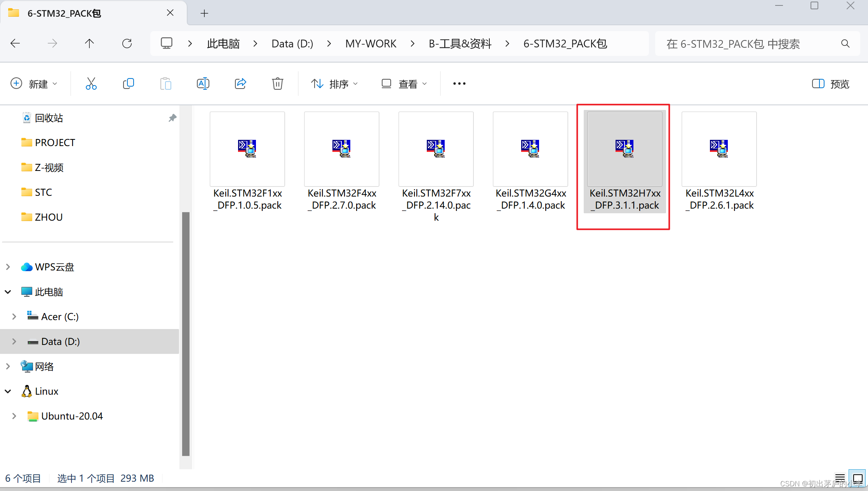Viewport: 868px width, 491px height.
Task: Switch to large icons view icon
Action: 858,477
